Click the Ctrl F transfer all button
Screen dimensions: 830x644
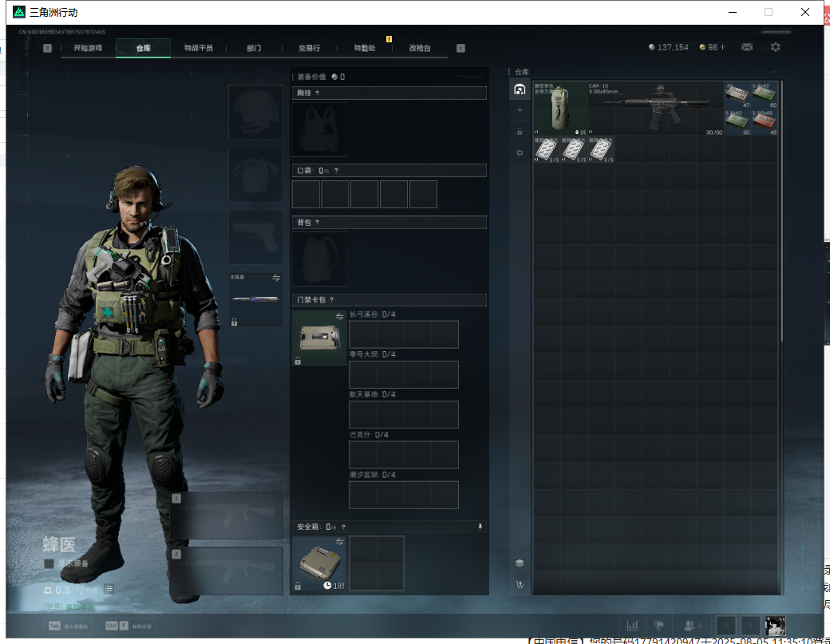pos(128,626)
